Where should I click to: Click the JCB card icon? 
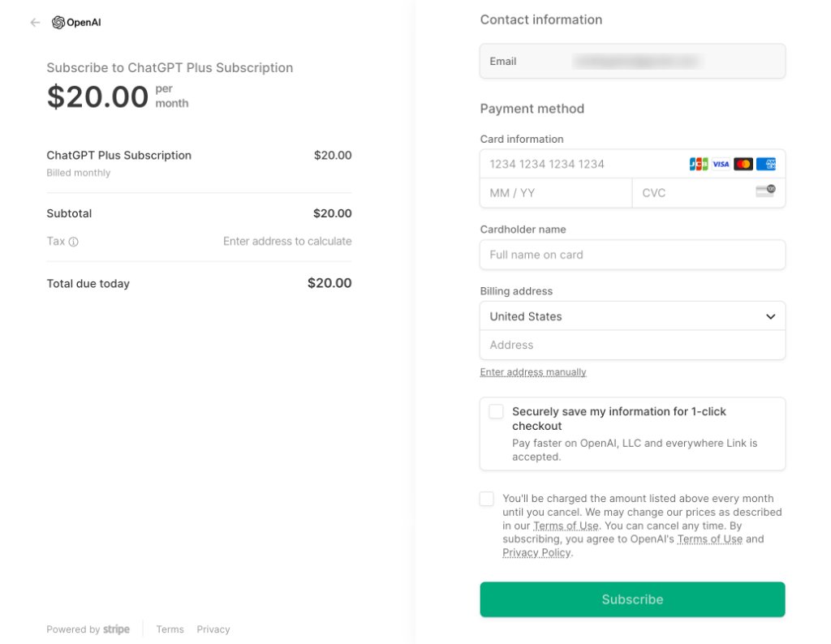point(698,164)
